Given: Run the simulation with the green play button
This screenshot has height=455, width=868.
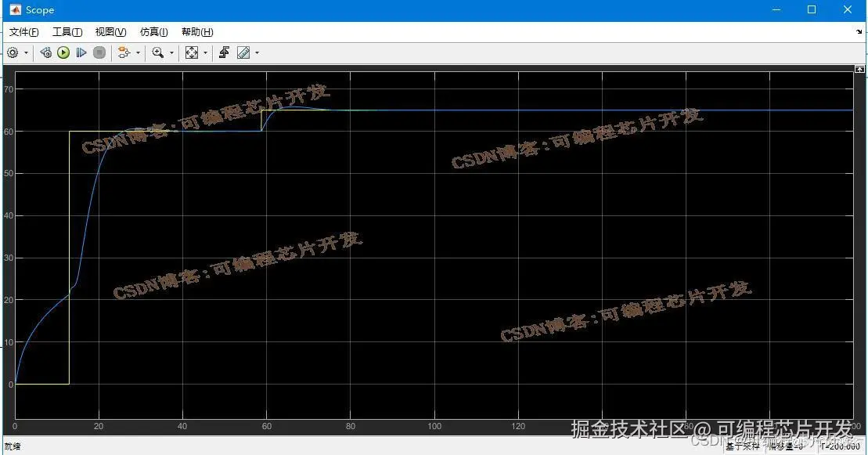Looking at the screenshot, I should 63,52.
